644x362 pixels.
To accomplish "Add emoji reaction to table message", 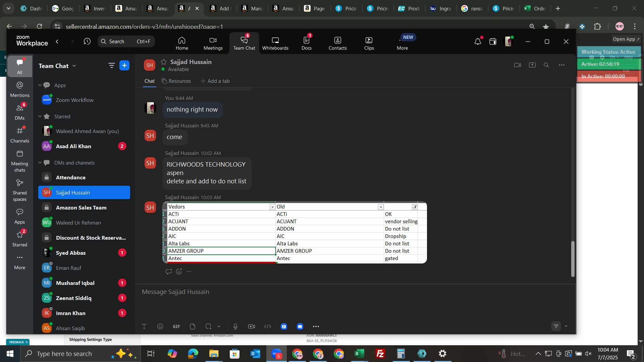I will point(179,271).
